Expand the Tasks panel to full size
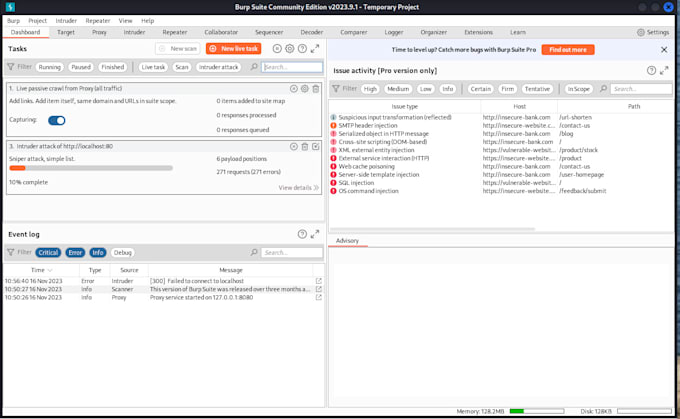 [315, 49]
